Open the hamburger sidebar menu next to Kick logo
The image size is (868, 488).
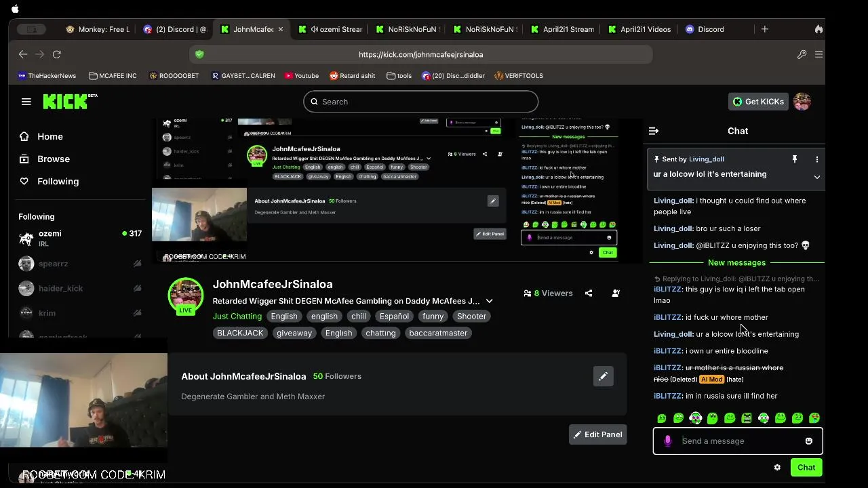tap(26, 102)
